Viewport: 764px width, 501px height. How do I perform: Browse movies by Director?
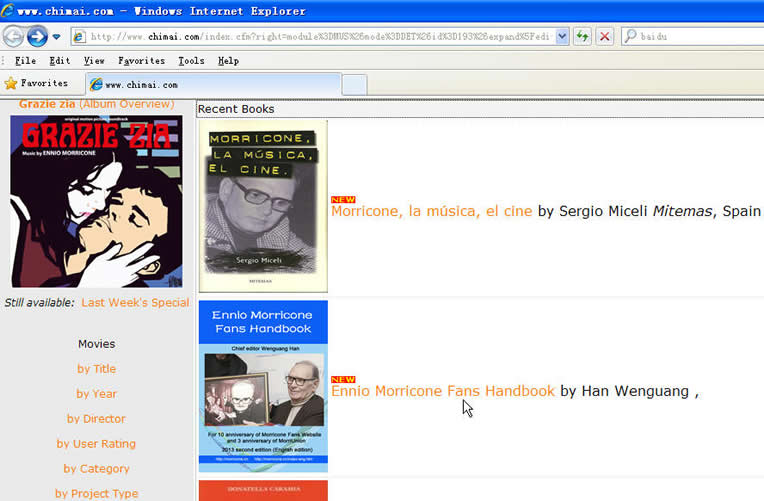[x=96, y=419]
